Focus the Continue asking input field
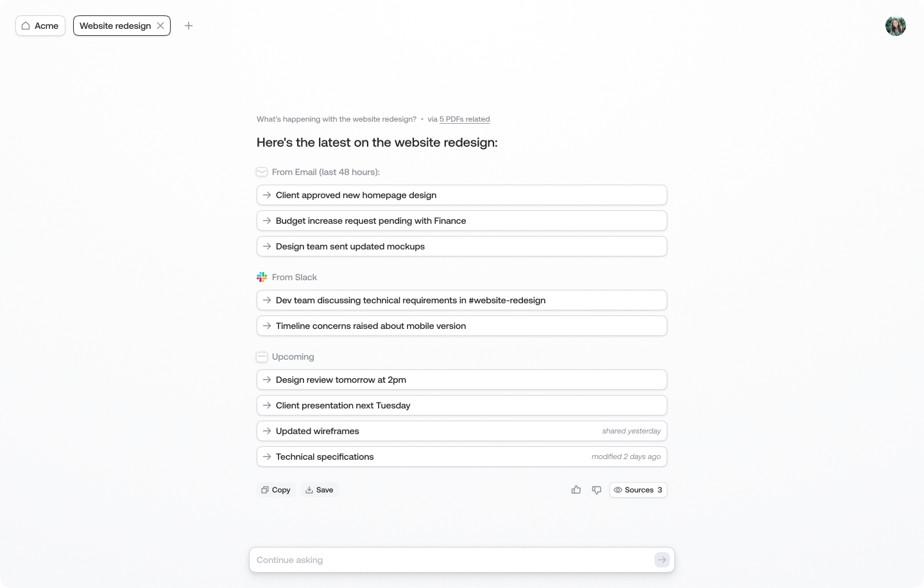924x588 pixels. pyautogui.click(x=452, y=560)
